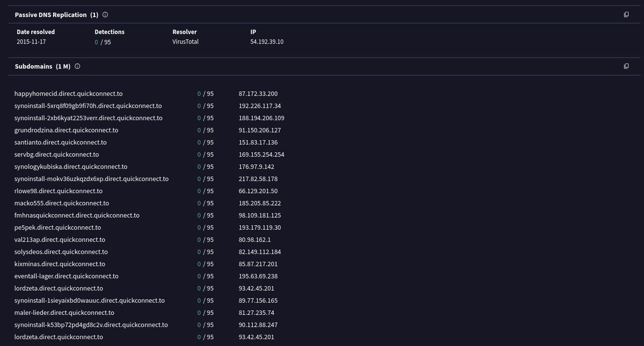Viewport: 644px width, 346px height.
Task: Click the Resolver column header
Action: click(185, 32)
